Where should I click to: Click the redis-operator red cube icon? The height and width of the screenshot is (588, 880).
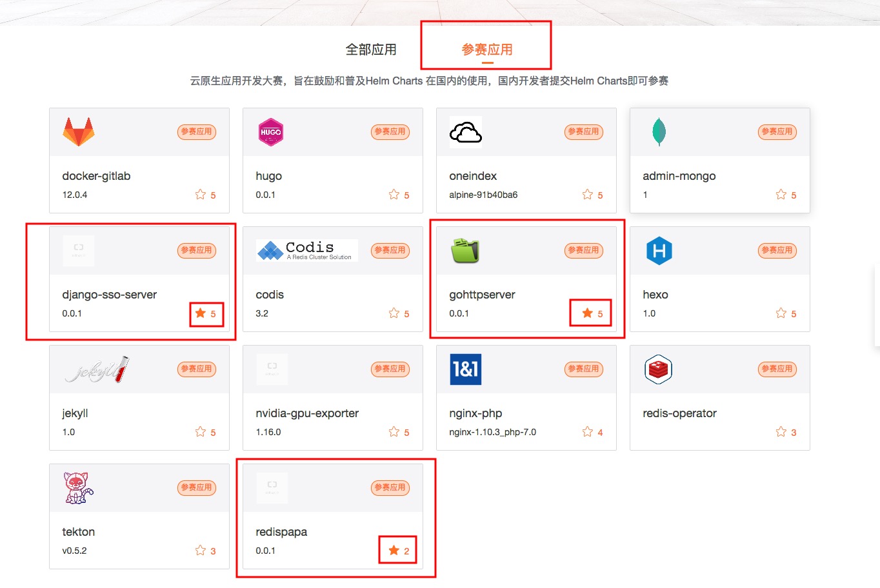pos(659,369)
